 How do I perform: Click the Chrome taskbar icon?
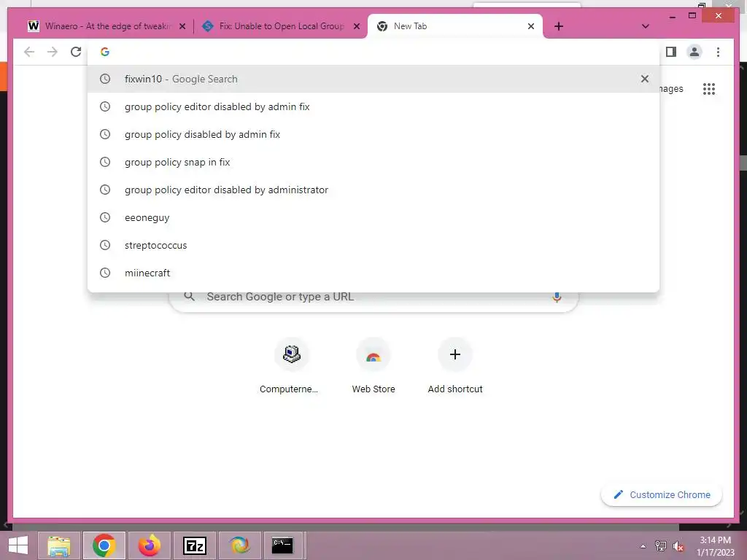coord(104,545)
